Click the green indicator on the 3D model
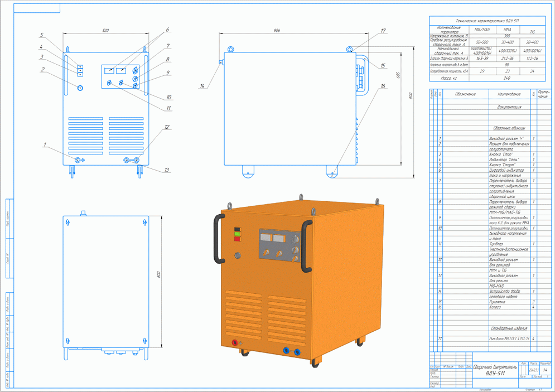 237,234
